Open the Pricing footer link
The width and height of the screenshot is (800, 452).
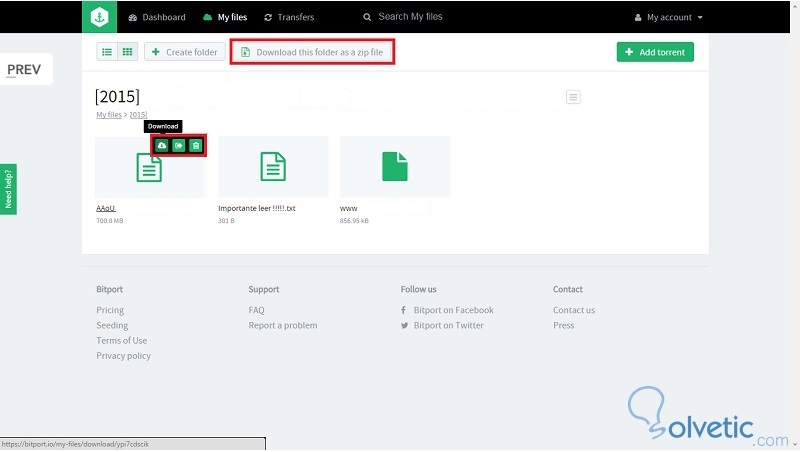110,310
